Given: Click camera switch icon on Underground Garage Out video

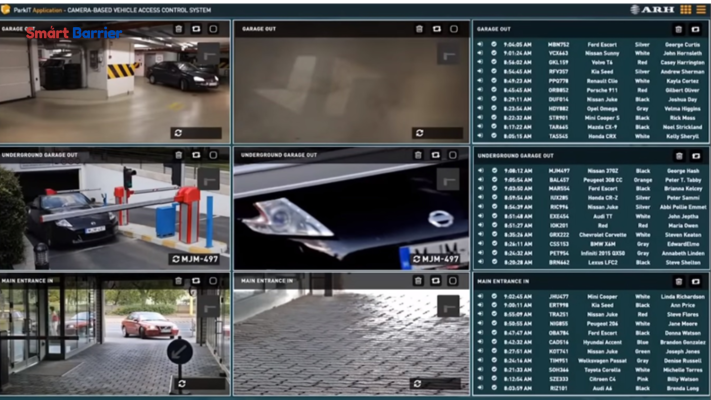Looking at the screenshot, I should click(x=195, y=155).
